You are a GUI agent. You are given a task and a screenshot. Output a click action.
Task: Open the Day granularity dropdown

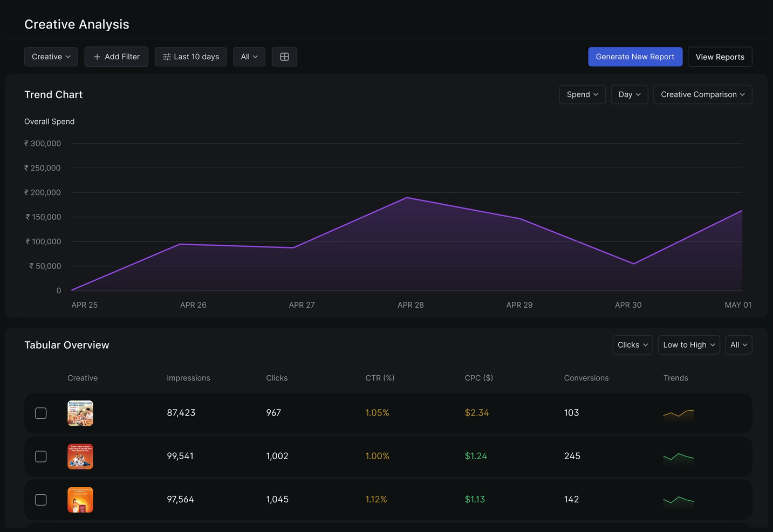629,94
